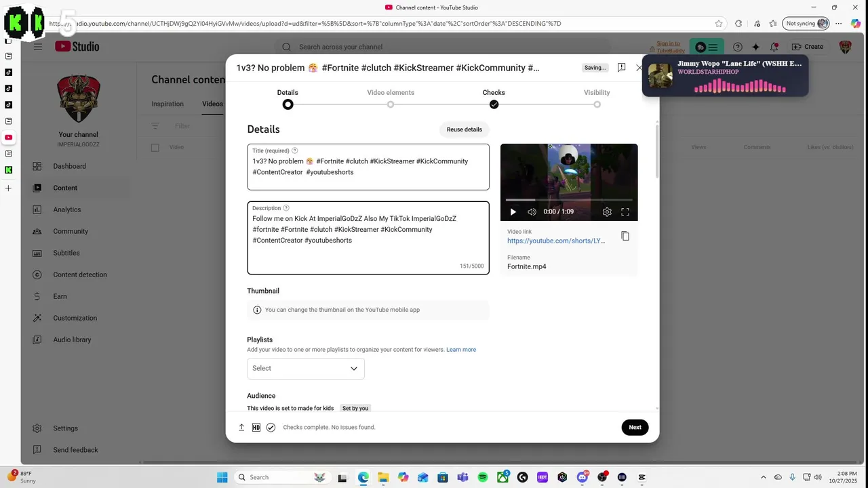Click Send feedback in the sidebar
The width and height of the screenshot is (868, 488).
[75, 450]
